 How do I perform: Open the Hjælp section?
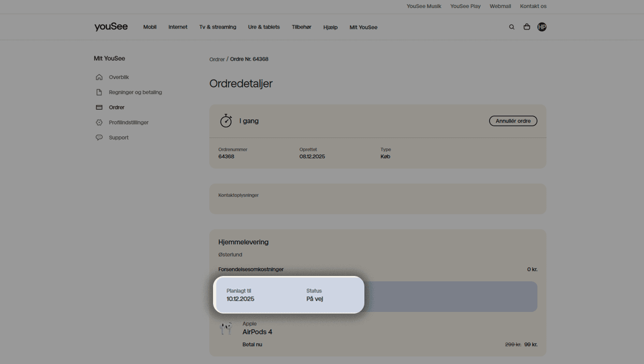(x=331, y=27)
